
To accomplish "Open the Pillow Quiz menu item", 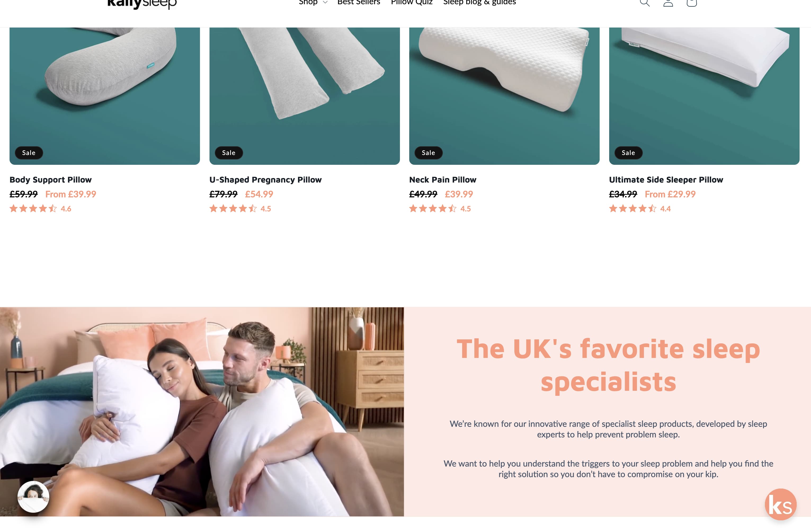I will coord(412,3).
